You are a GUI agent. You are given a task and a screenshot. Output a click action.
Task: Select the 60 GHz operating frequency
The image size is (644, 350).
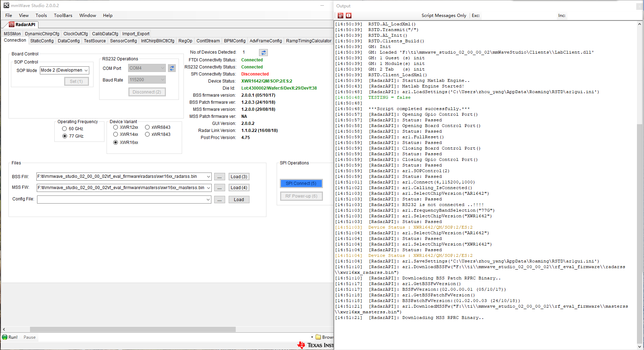(x=73, y=129)
